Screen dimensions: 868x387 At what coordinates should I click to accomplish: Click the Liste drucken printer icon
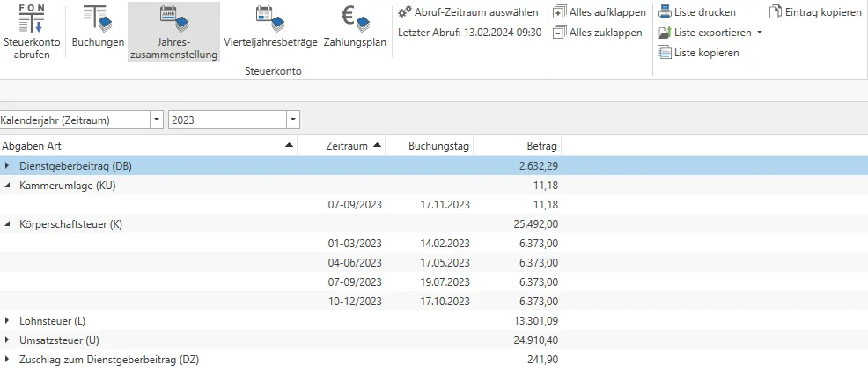665,11
